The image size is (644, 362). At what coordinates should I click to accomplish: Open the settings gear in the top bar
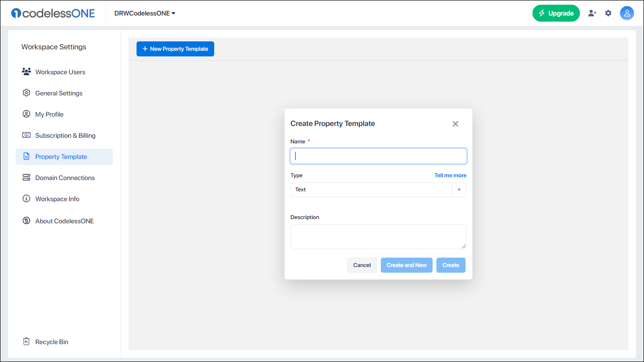tap(608, 13)
